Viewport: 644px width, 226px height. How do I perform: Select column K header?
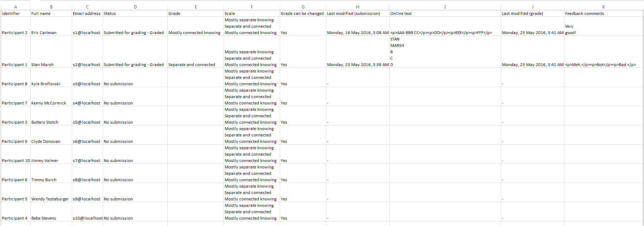click(x=603, y=7)
